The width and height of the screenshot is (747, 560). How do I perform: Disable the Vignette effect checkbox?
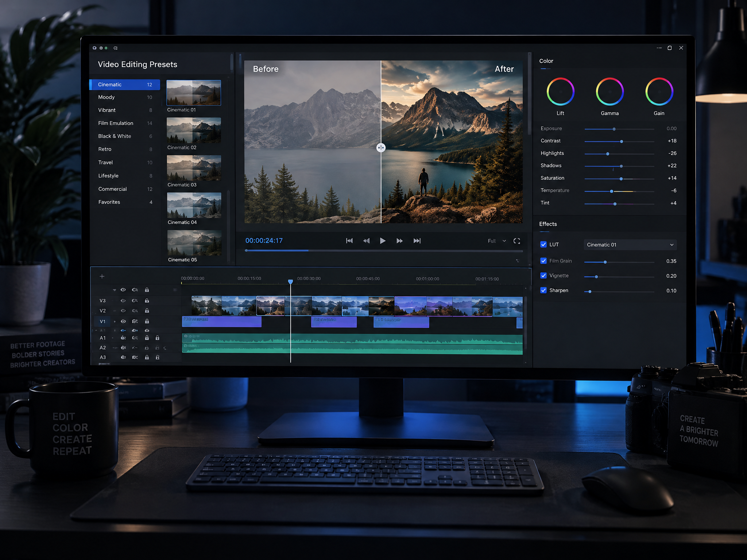click(x=543, y=276)
